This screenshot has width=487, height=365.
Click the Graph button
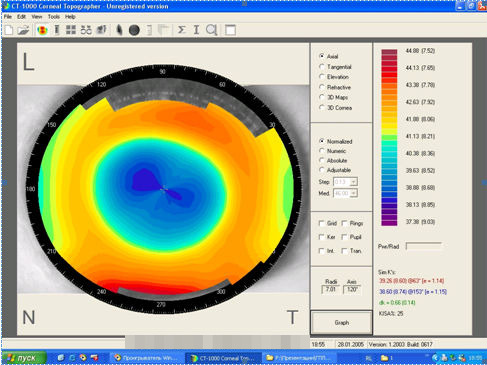pyautogui.click(x=341, y=322)
